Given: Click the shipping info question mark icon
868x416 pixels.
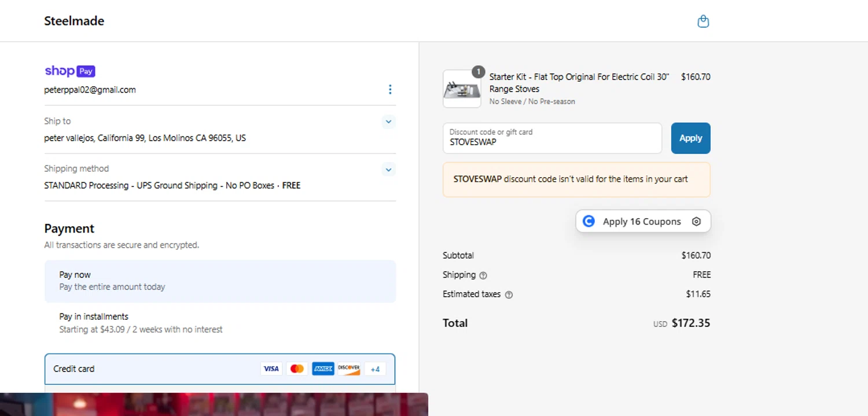Looking at the screenshot, I should point(483,275).
